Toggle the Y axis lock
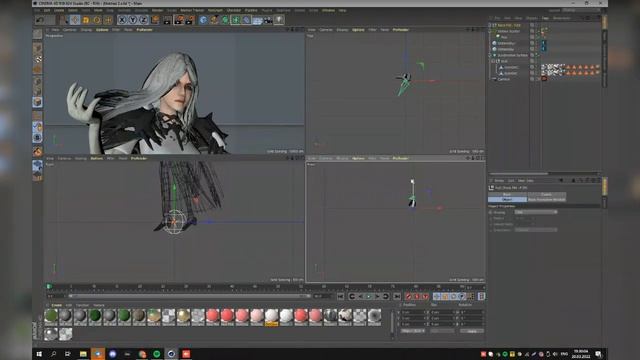The height and width of the screenshot is (360, 640). (x=133, y=20)
